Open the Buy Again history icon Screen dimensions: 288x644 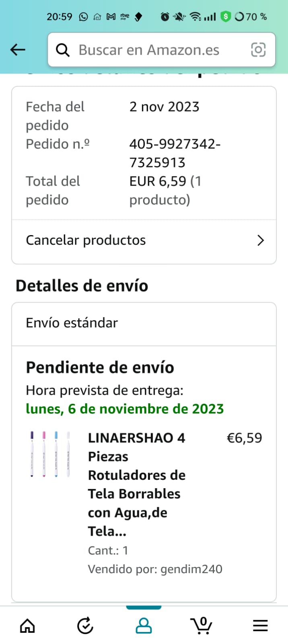click(85, 625)
